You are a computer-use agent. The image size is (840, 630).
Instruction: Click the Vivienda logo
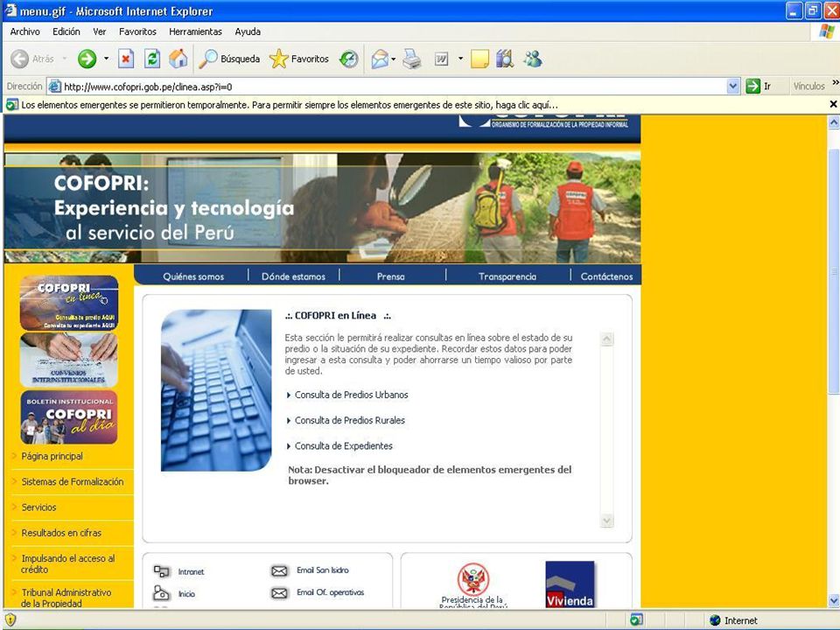click(x=570, y=584)
